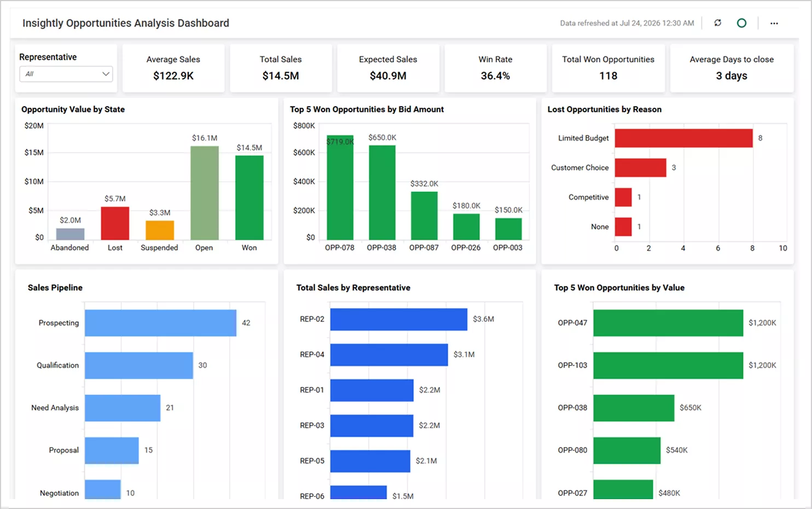Select the REP-04 sales bar
The width and height of the screenshot is (812, 509).
point(389,355)
